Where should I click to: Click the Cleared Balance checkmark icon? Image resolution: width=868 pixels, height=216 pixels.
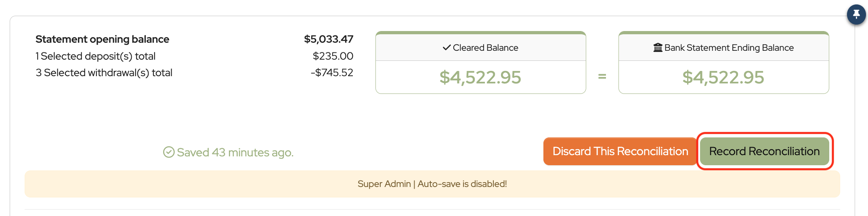[447, 48]
